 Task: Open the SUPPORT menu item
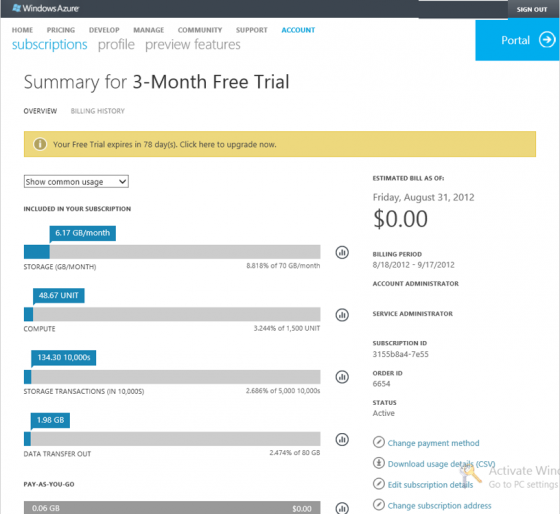point(251,30)
